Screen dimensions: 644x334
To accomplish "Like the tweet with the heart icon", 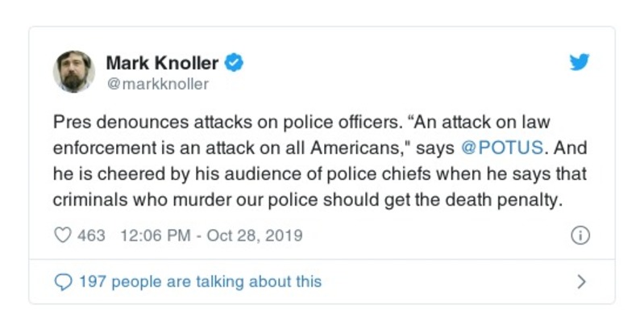I will point(62,236).
